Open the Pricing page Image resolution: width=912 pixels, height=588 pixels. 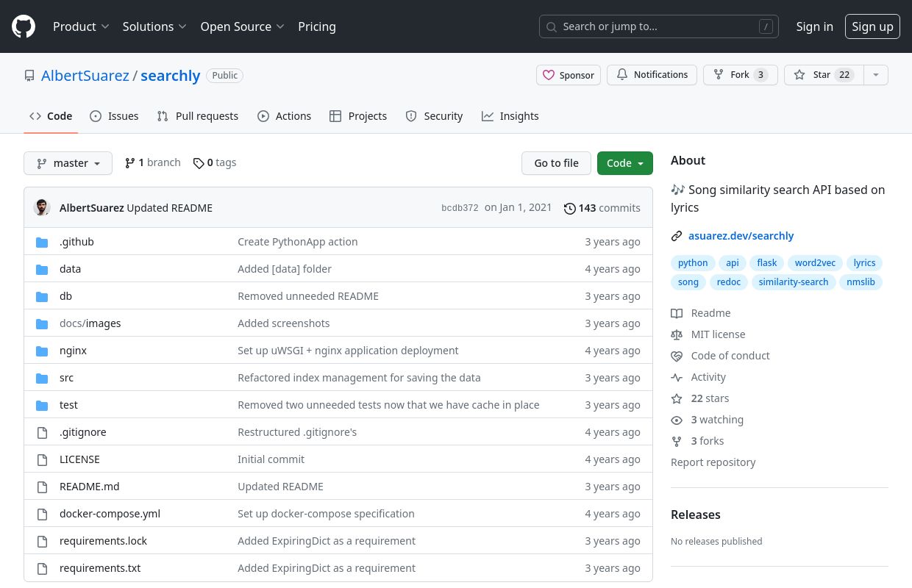(317, 26)
